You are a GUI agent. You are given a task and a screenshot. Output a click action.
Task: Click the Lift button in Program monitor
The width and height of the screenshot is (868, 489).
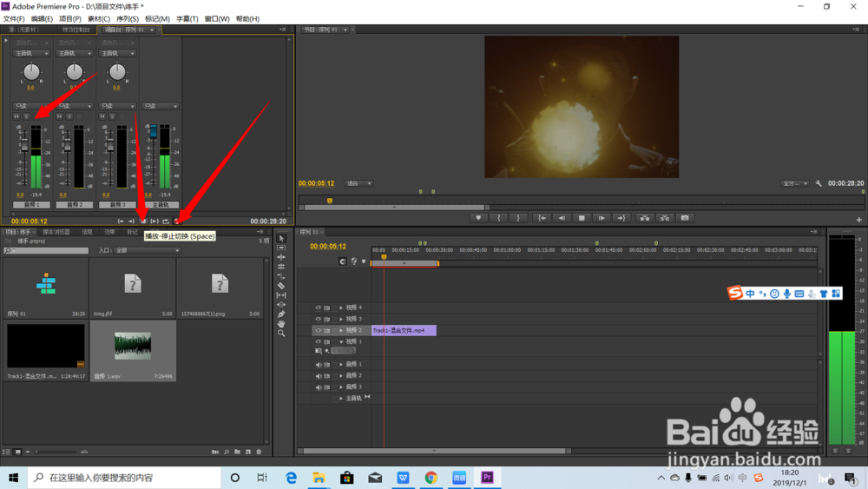(x=645, y=218)
